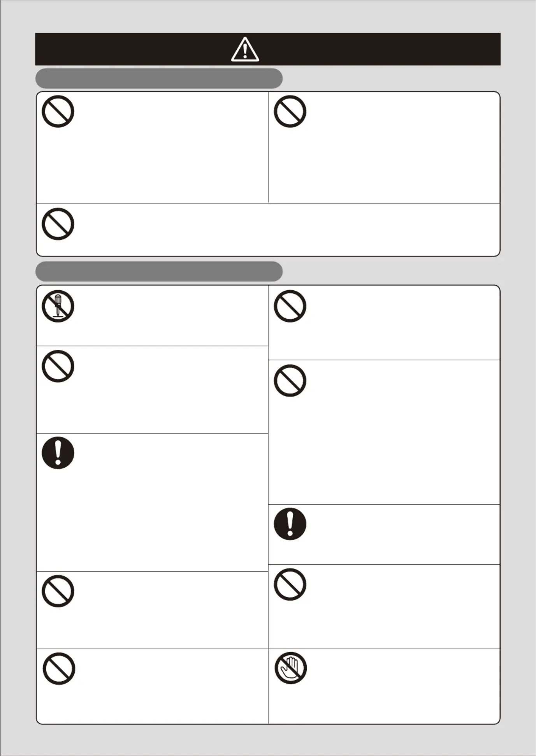Viewport: 536px width, 756px height.
Task: Click prohibition icon directly above the hand icon
Action: pyautogui.click(x=290, y=584)
